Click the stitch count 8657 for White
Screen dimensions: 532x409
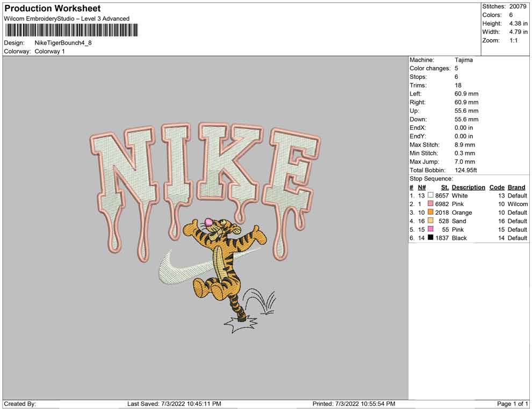(x=442, y=195)
